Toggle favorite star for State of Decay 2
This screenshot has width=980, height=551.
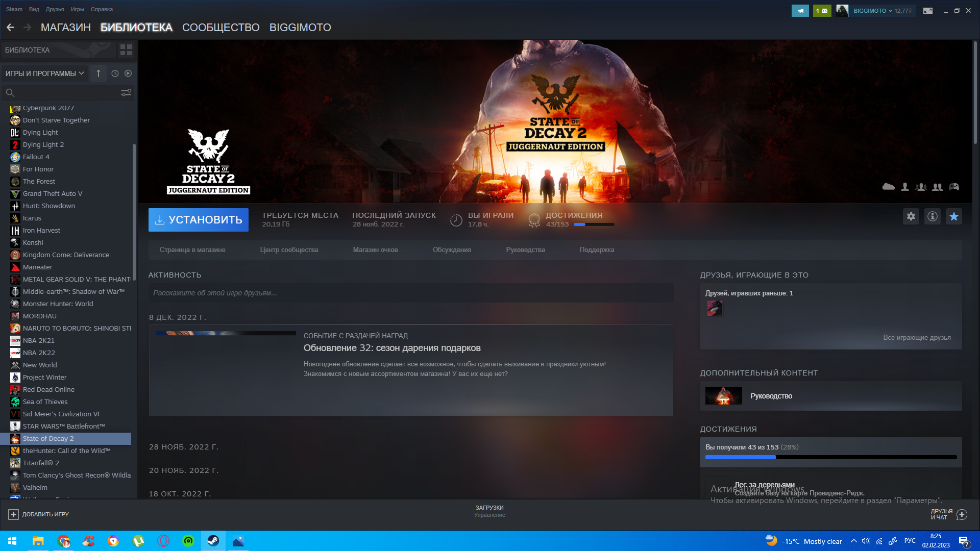tap(954, 216)
